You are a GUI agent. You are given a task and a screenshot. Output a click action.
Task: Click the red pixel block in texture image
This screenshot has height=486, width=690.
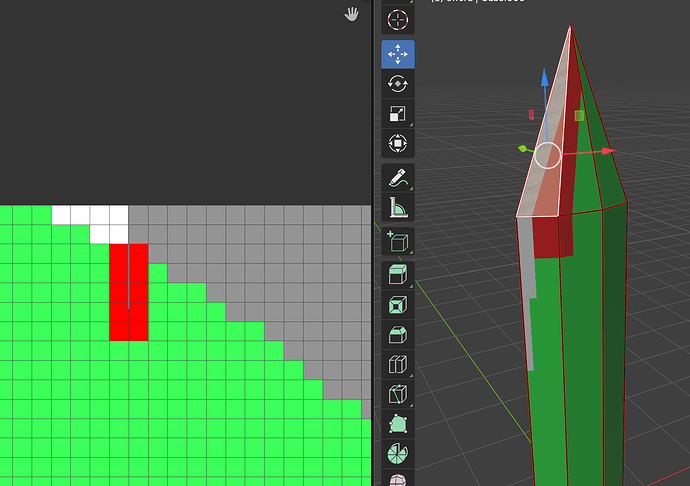pos(129,292)
